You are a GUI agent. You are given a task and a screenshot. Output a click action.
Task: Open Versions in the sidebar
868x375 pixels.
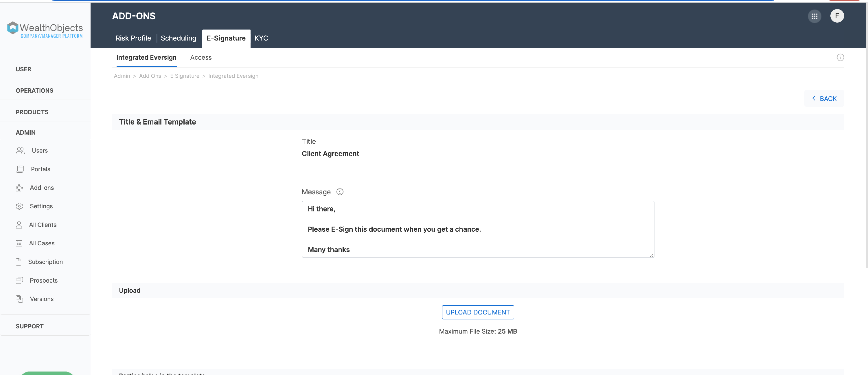tap(42, 299)
